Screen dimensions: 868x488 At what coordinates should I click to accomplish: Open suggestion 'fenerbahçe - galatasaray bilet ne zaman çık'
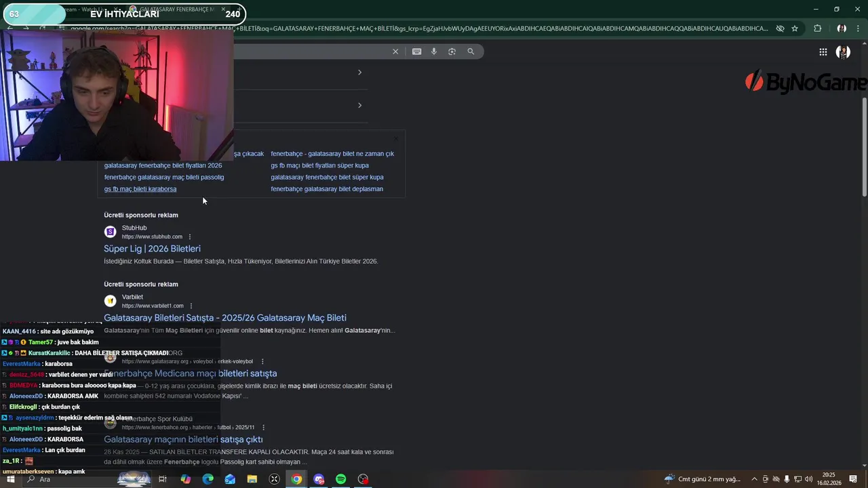332,154
